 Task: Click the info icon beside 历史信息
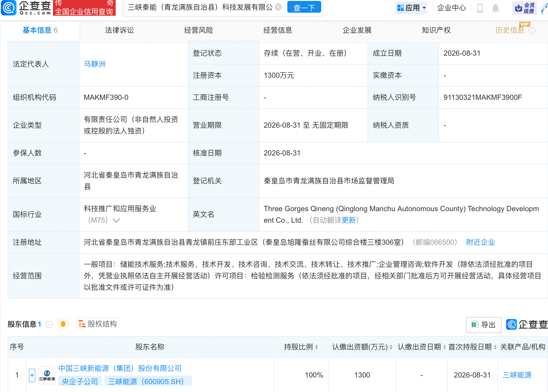coord(532,31)
